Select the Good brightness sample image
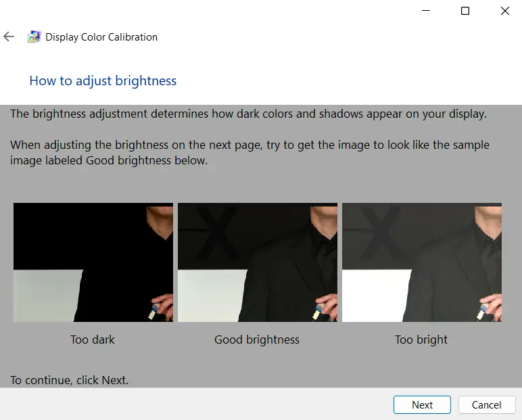 pyautogui.click(x=258, y=262)
